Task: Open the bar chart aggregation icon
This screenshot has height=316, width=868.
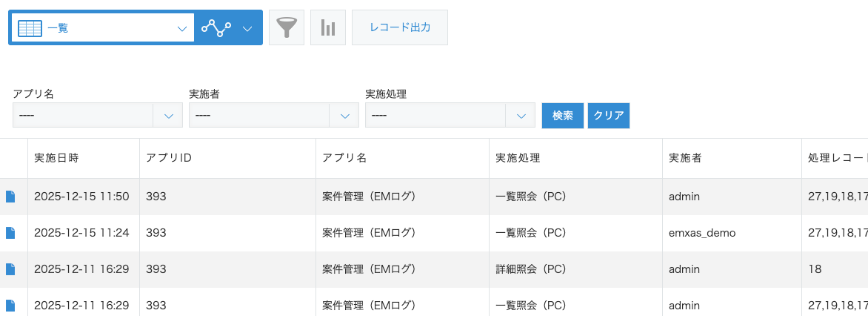Action: pyautogui.click(x=328, y=28)
